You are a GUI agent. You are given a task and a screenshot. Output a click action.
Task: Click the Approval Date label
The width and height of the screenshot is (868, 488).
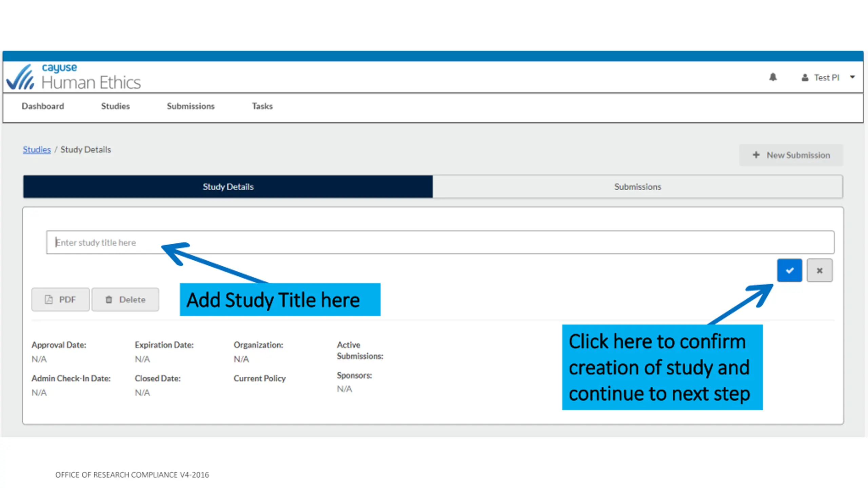59,345
